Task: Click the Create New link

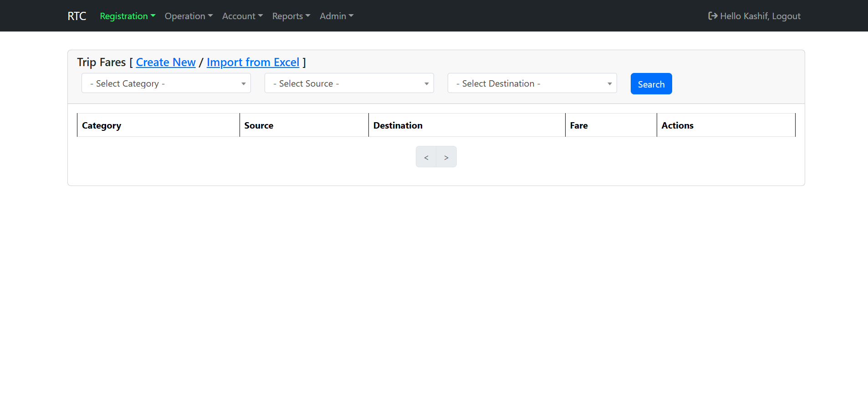Action: click(166, 62)
